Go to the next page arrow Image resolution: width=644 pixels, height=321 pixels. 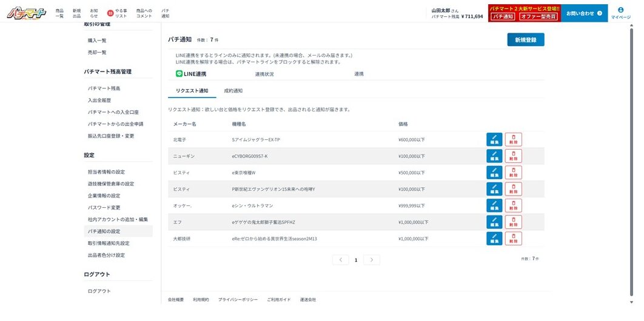click(x=372, y=260)
